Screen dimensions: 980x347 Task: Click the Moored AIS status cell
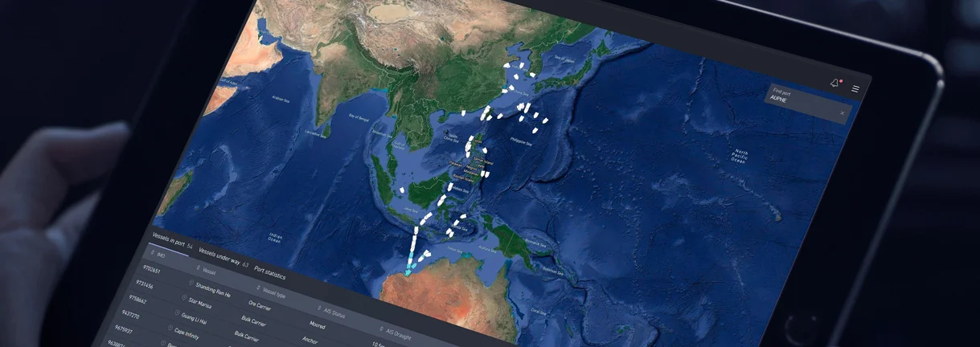coord(318,325)
